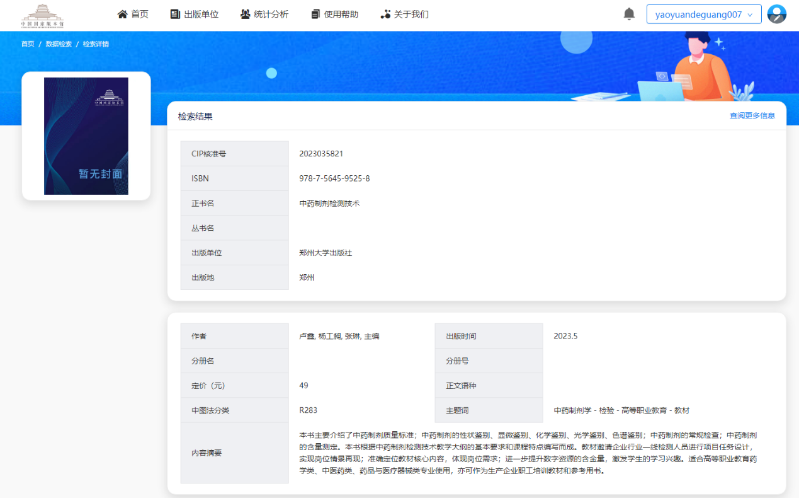Click publication place value 郑州

(307, 278)
